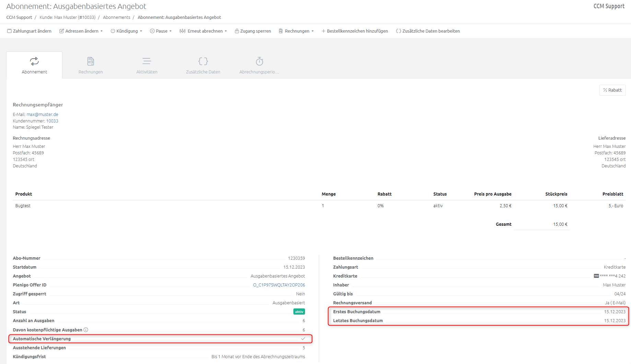
Task: Click the Adressen ändern edit icon
Action: [x=62, y=31]
